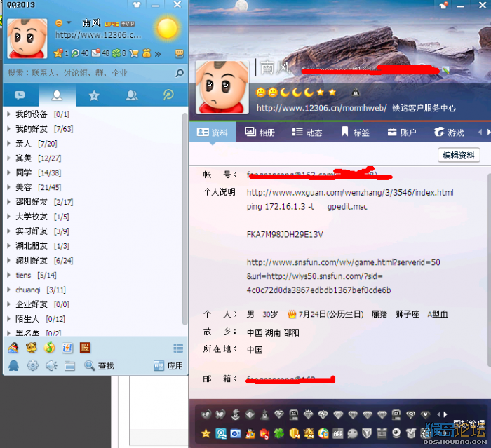
Task: Click the small penguin icon beside level stars
Action: pyautogui.click(x=356, y=93)
